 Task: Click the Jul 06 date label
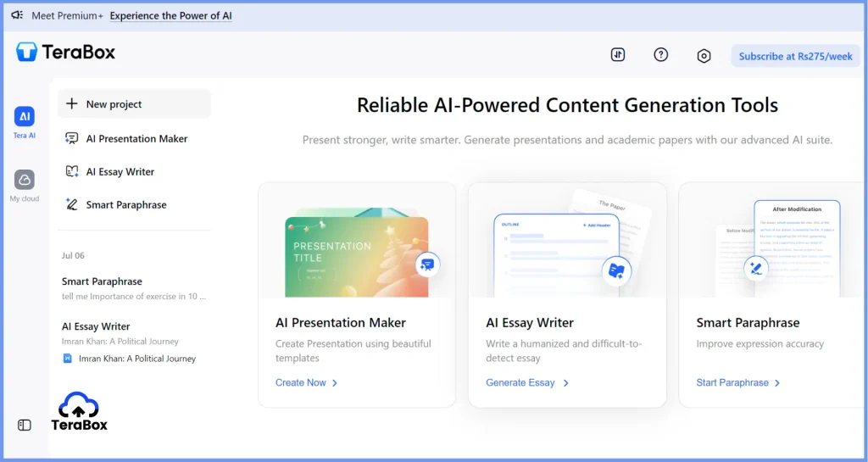(x=73, y=255)
